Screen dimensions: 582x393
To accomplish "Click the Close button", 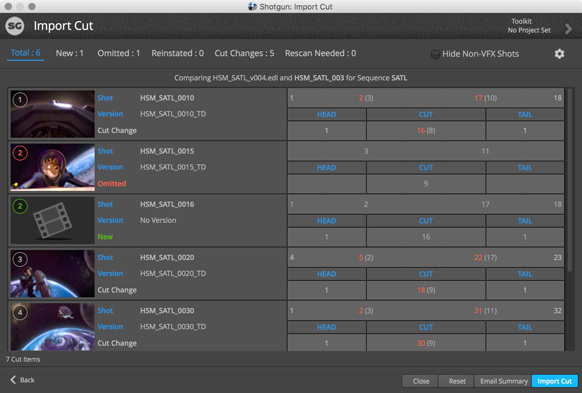I will pos(421,381).
